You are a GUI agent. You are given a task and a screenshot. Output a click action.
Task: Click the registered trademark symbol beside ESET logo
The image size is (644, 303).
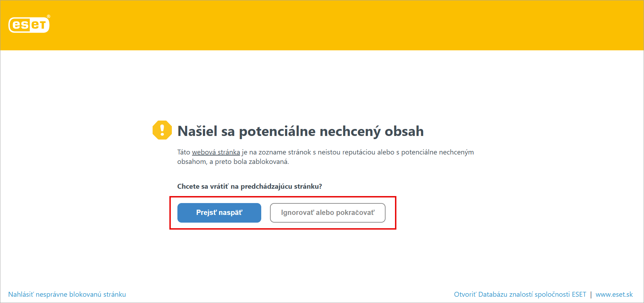(x=49, y=16)
